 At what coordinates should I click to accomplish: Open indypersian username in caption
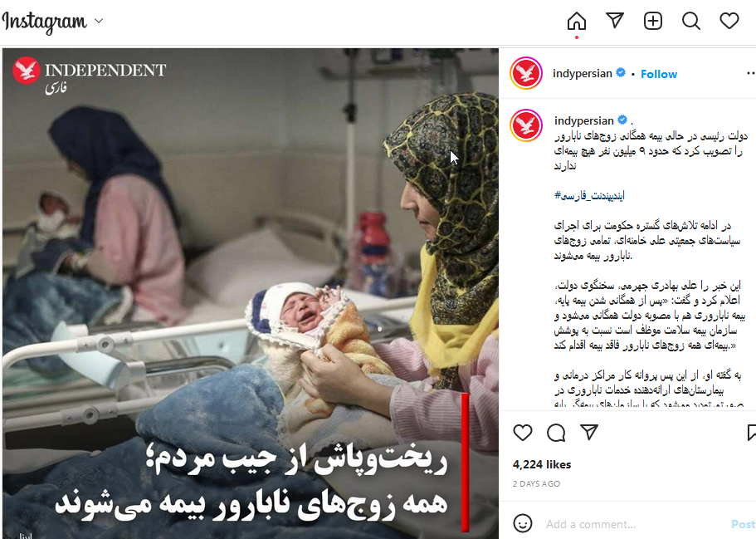pyautogui.click(x=584, y=120)
